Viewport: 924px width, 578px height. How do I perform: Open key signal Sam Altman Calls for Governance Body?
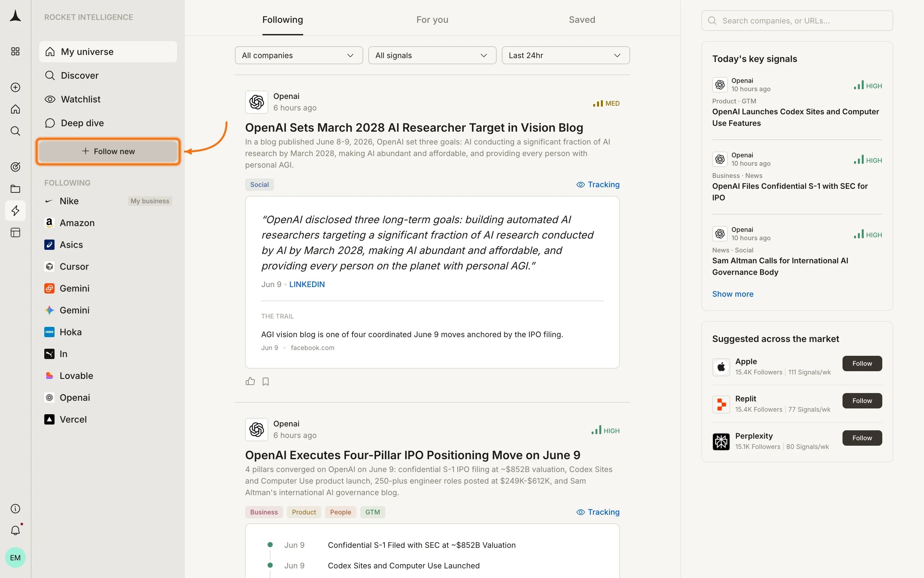click(x=780, y=267)
